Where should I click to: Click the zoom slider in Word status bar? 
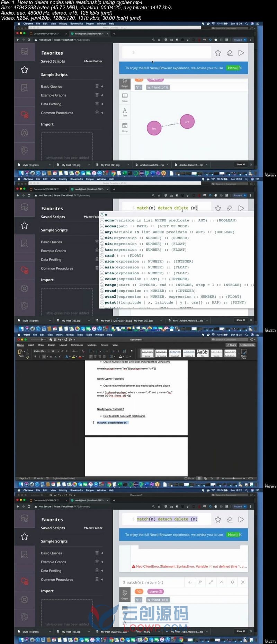coord(233,478)
